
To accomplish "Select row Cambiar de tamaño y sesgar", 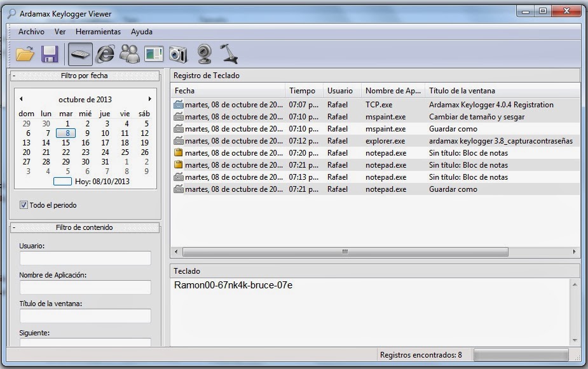I will click(x=375, y=116).
